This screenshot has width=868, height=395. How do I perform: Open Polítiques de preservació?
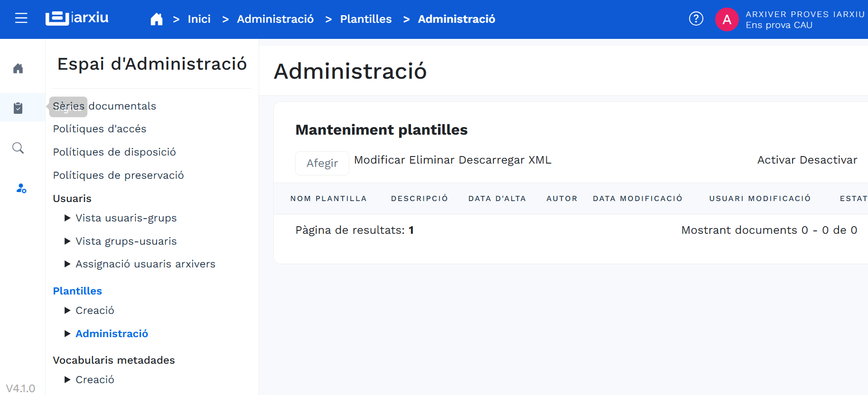119,175
